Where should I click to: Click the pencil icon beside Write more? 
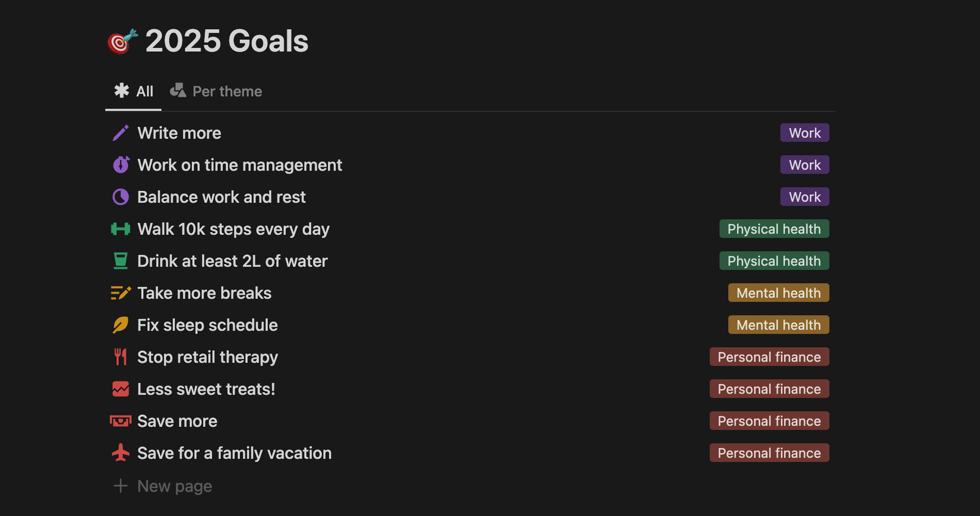pyautogui.click(x=121, y=133)
